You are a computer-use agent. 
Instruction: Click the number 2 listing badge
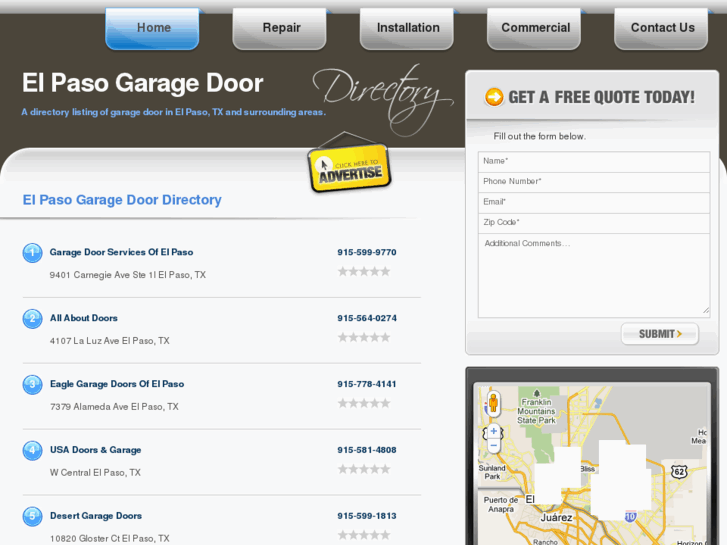coord(32,319)
